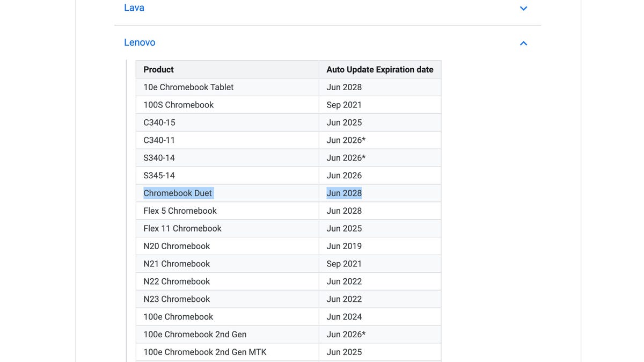Select N23 Chromebook's Jun 2022 date
Image resolution: width=644 pixels, height=362 pixels.
(x=344, y=300)
